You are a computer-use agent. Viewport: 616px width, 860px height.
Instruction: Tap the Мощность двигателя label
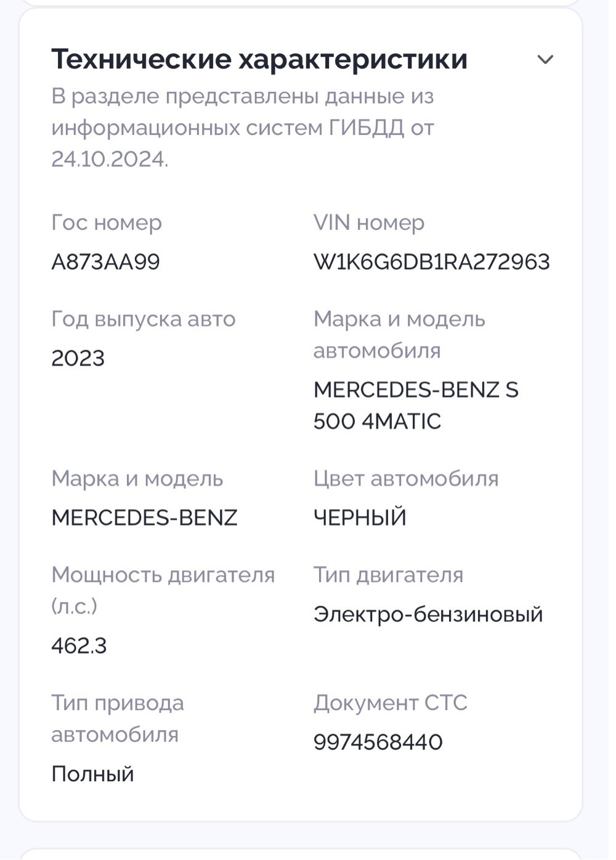(163, 591)
